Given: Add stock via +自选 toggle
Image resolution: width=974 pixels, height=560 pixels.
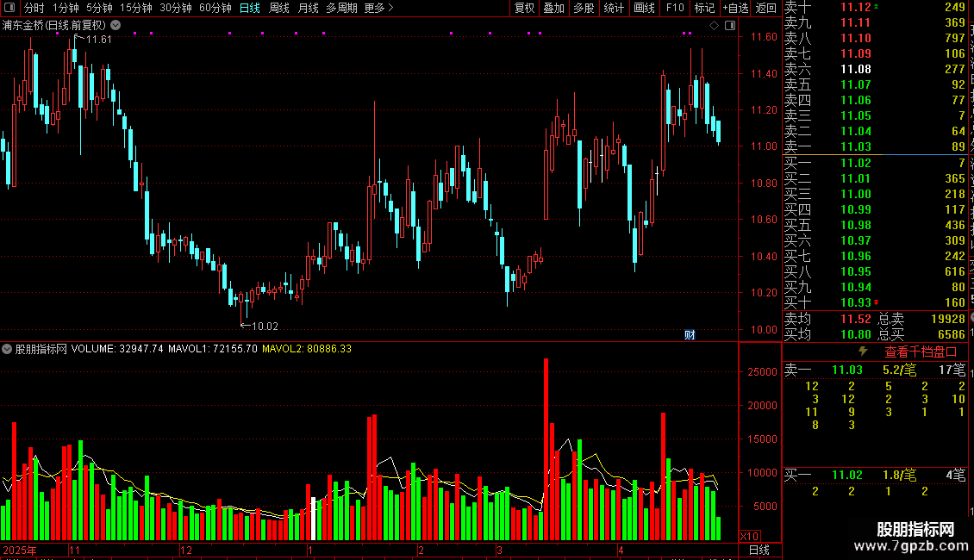Looking at the screenshot, I should [735, 8].
